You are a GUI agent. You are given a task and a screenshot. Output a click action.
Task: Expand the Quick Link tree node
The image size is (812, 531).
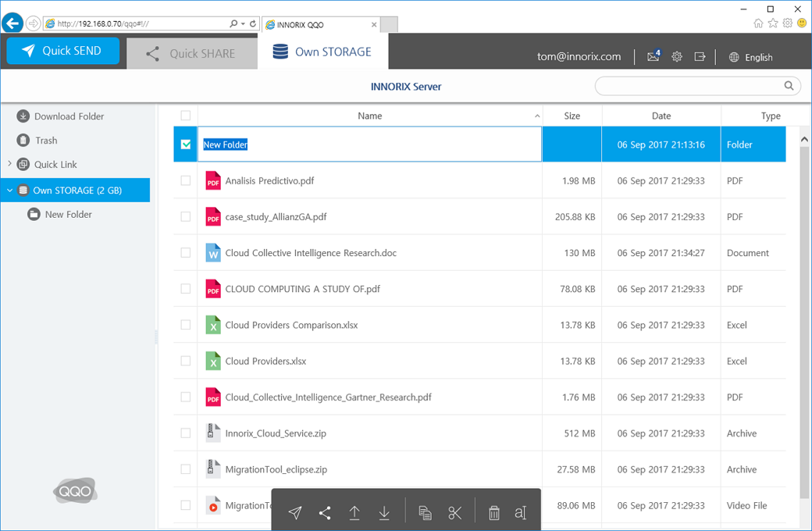click(x=9, y=164)
